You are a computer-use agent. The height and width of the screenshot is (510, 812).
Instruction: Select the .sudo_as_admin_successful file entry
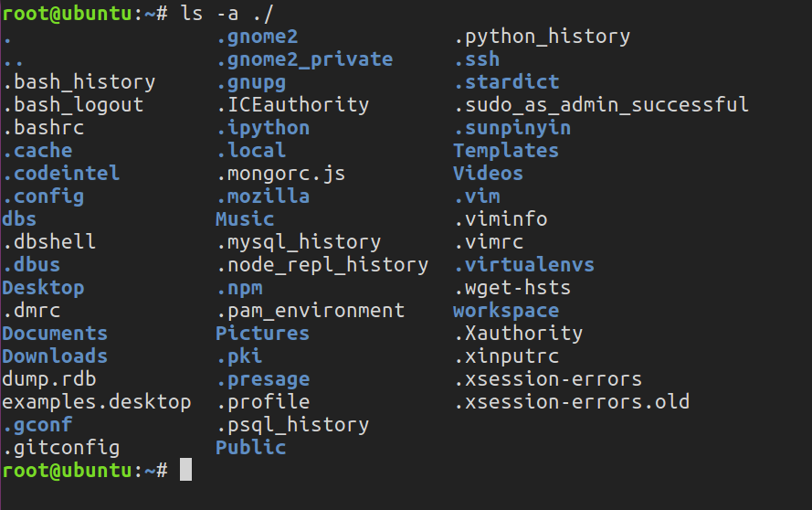601,105
